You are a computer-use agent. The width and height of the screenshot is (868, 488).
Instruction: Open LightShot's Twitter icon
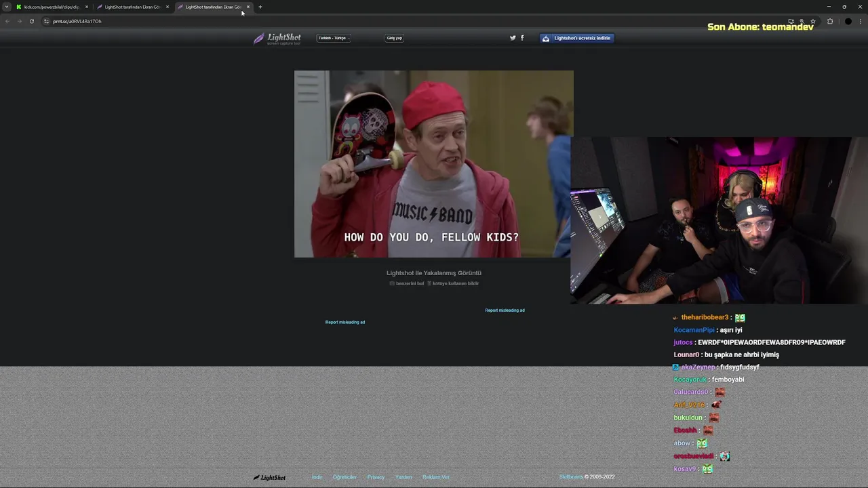(513, 38)
